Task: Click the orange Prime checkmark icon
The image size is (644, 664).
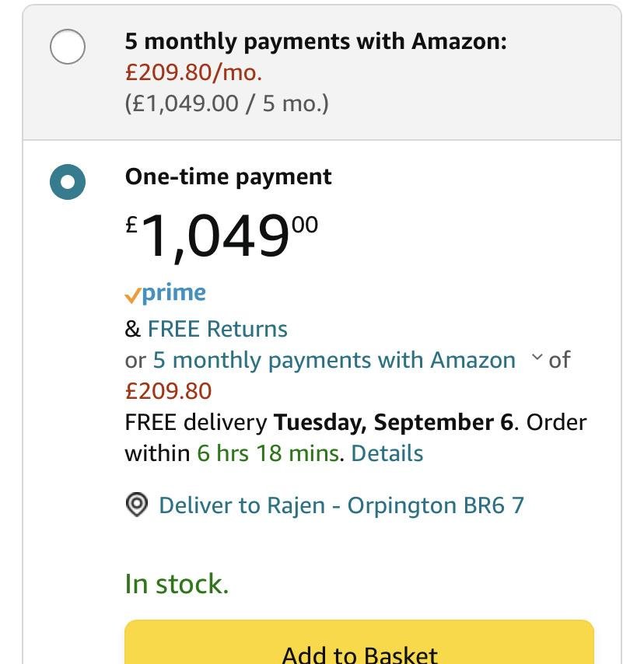Action: tap(132, 295)
